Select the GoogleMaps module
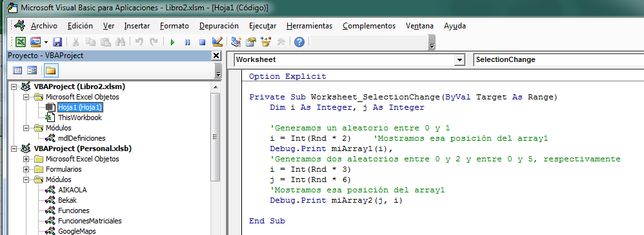This screenshot has height=235, width=644. click(77, 231)
